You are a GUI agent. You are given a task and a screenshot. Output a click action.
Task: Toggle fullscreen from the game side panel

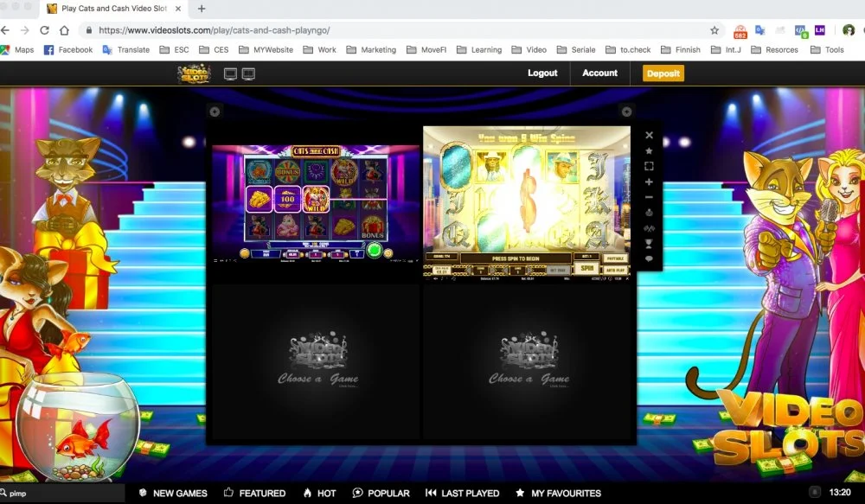coord(649,166)
